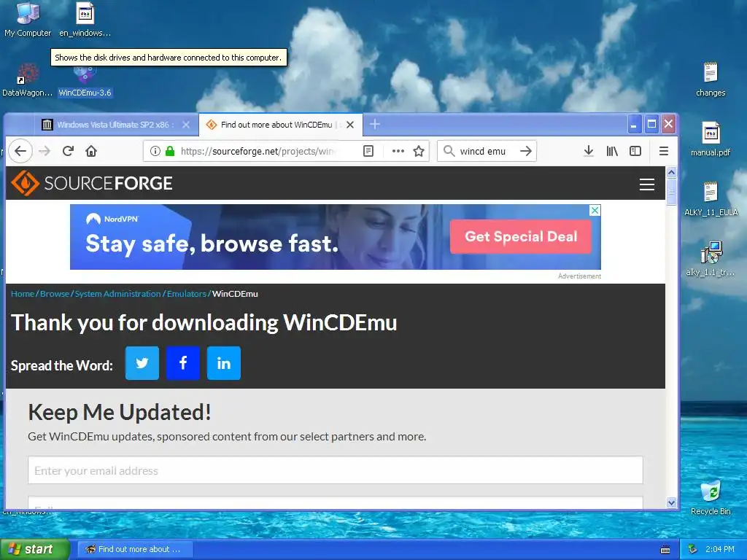Select the My Computer desktop icon
This screenshot has height=560, width=747.
point(28,20)
